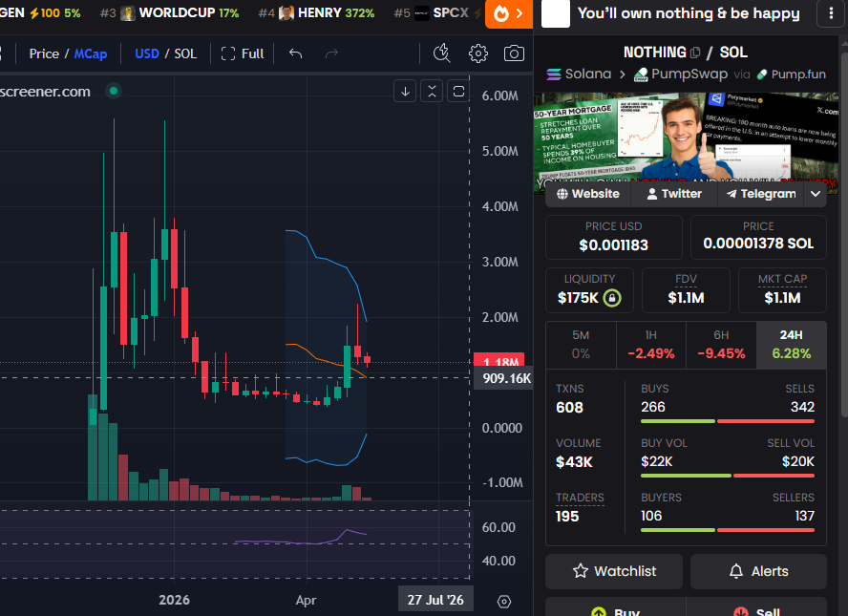The width and height of the screenshot is (848, 616).
Task: Select the 6H timeframe tab
Action: click(x=721, y=345)
